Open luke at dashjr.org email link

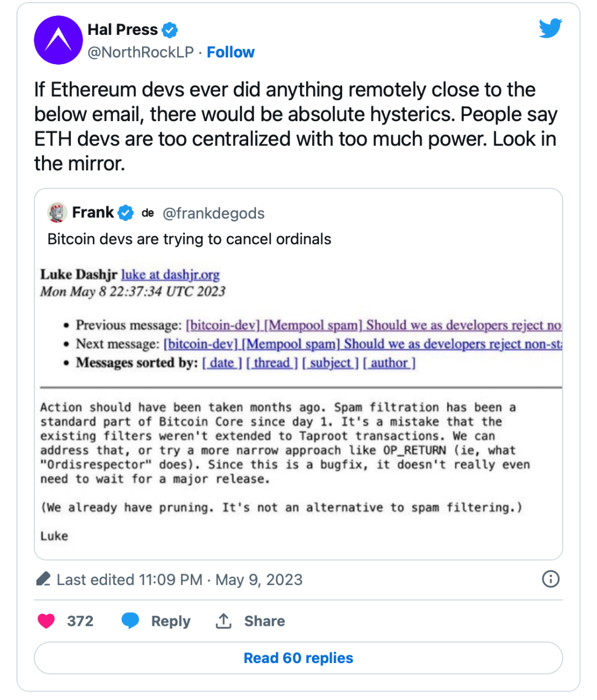[x=170, y=274]
